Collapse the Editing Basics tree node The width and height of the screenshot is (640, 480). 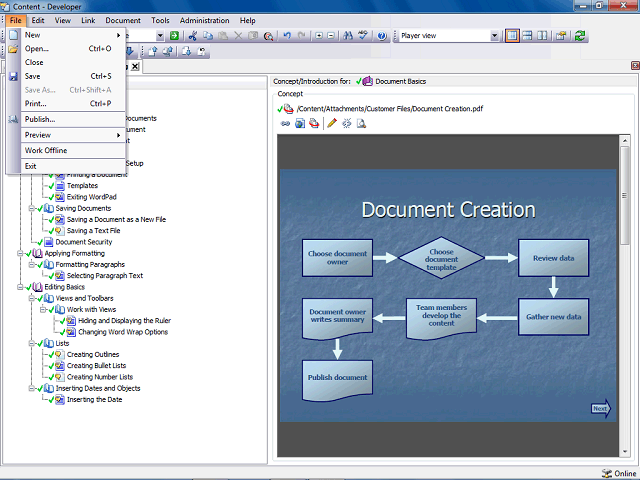(20, 287)
